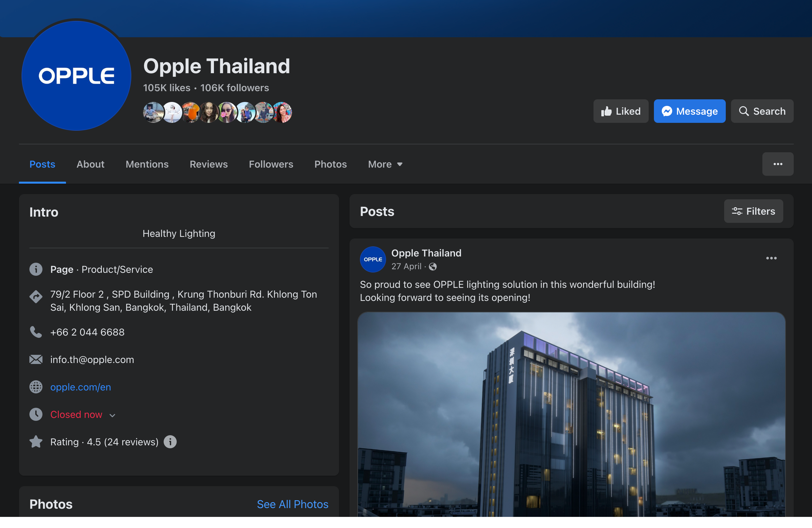Screen dimensions: 812x528
Task: Click the Page info icon in Intro
Action: [x=36, y=269]
